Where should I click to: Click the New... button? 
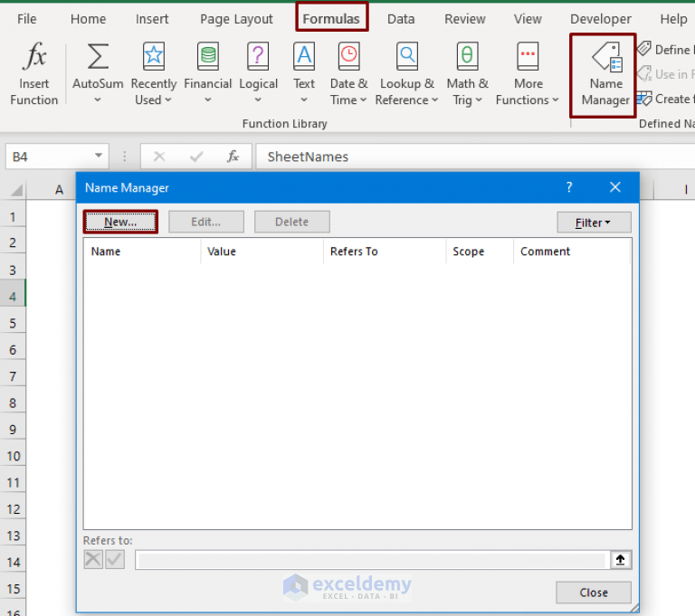[x=120, y=222]
